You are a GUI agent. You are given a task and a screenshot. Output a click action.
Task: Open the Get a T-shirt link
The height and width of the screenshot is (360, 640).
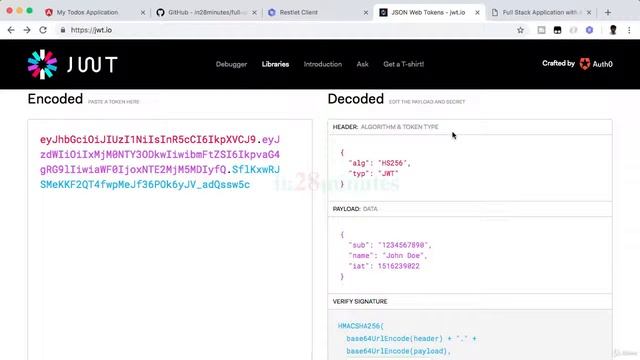point(403,64)
